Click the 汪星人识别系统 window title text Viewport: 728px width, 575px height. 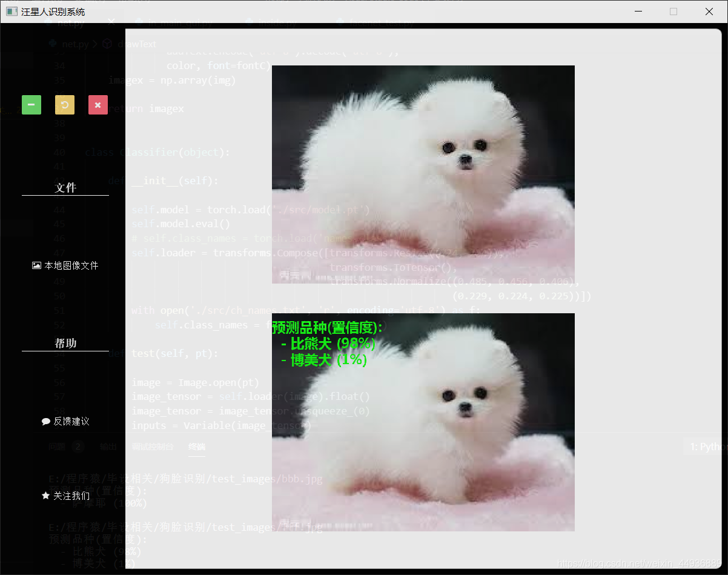[x=53, y=12]
